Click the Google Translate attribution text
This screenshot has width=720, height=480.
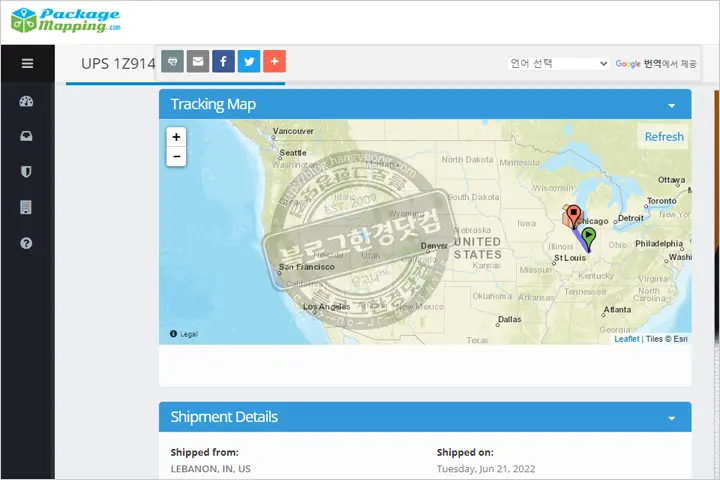(x=656, y=64)
